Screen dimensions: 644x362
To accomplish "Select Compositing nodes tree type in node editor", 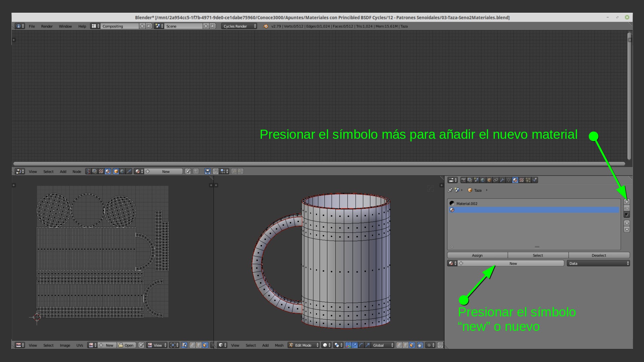I will pyautogui.click(x=95, y=171).
